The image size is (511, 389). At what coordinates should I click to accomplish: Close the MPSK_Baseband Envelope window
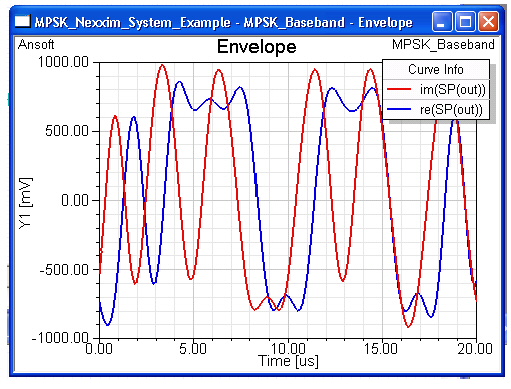(x=489, y=22)
